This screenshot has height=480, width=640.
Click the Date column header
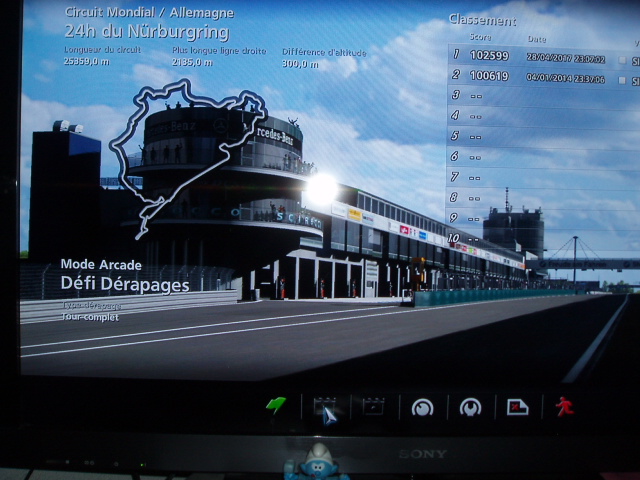(x=537, y=38)
